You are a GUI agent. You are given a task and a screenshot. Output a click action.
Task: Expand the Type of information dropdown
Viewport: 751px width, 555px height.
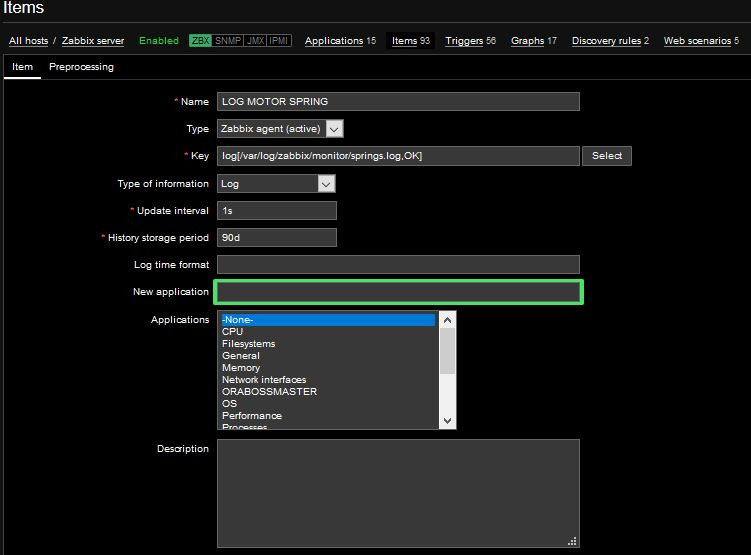pos(276,184)
